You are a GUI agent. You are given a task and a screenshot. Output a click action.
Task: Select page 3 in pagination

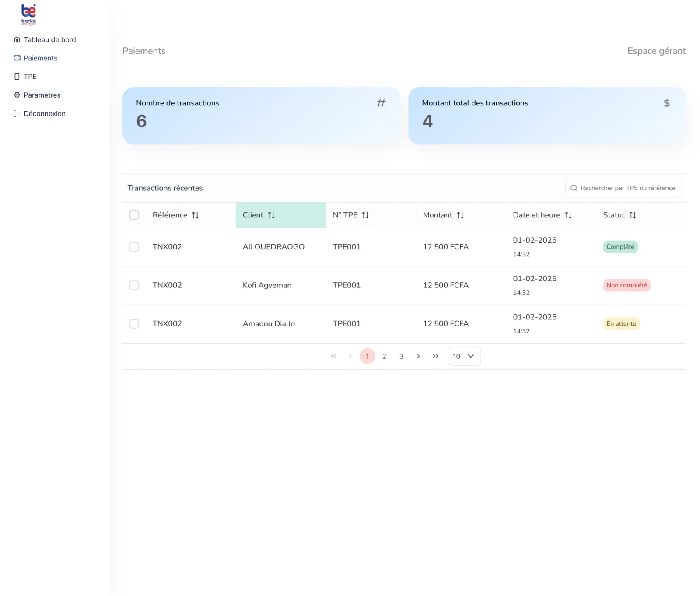[401, 356]
